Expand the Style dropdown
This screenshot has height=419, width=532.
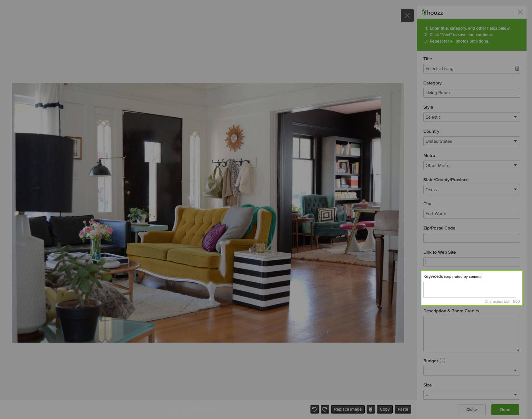pyautogui.click(x=471, y=117)
